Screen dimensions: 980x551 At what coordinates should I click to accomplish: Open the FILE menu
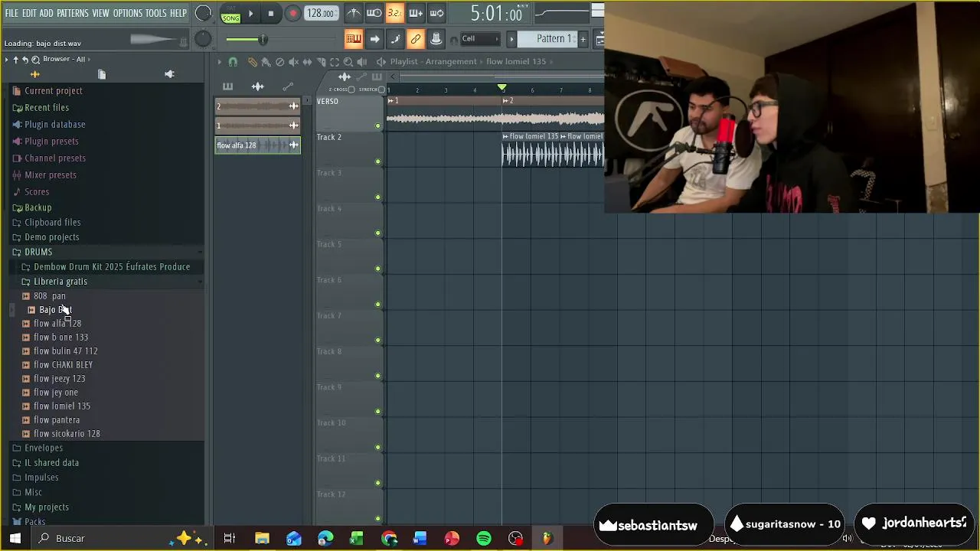(11, 14)
